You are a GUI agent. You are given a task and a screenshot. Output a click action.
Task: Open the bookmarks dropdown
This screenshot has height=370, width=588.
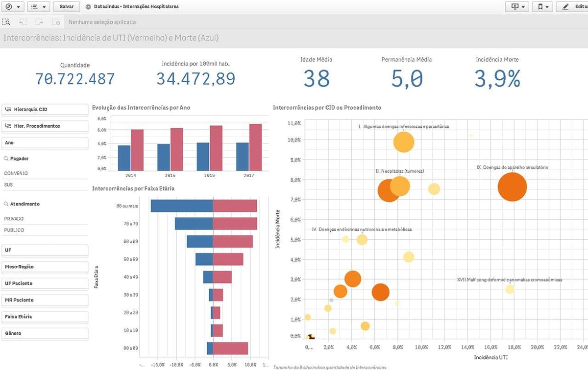(x=543, y=7)
